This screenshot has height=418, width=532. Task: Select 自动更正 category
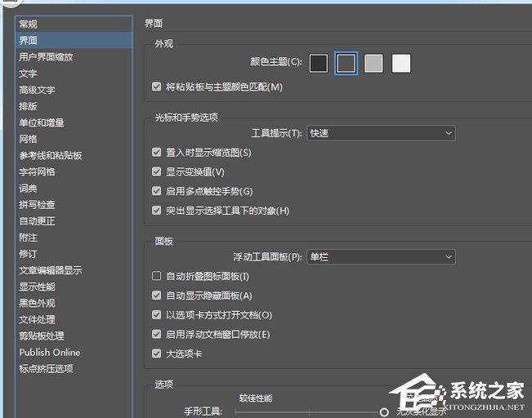pos(74,221)
